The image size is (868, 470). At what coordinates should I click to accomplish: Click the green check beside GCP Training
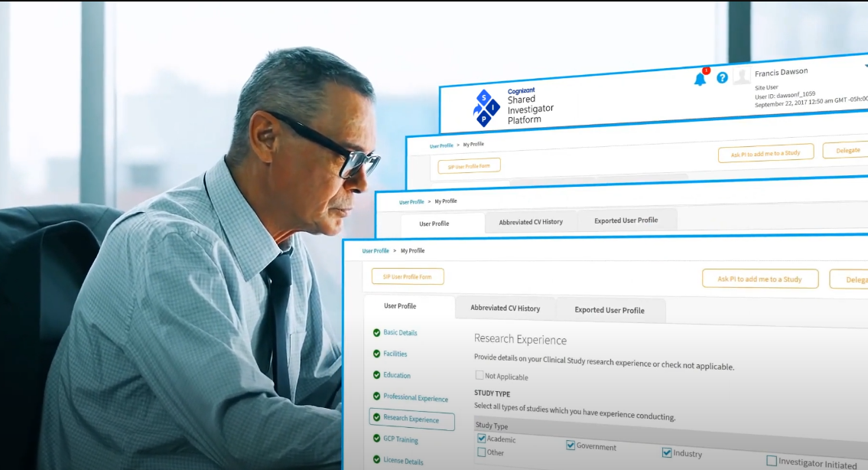click(x=376, y=439)
